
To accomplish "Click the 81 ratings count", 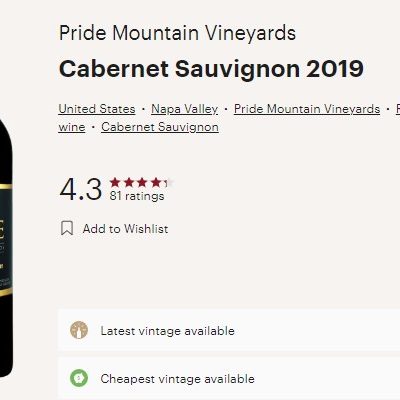I will tap(137, 196).
